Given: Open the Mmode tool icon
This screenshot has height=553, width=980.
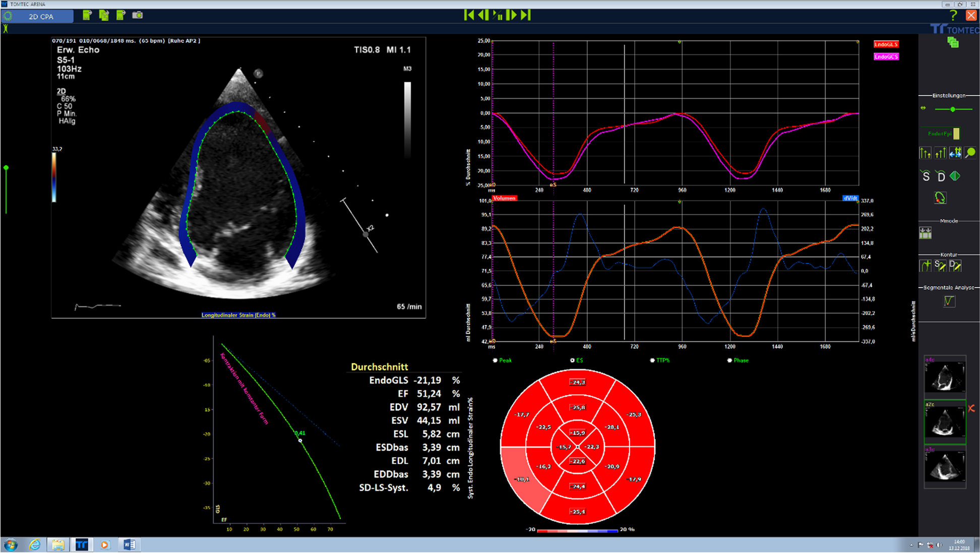Looking at the screenshot, I should point(925,233).
